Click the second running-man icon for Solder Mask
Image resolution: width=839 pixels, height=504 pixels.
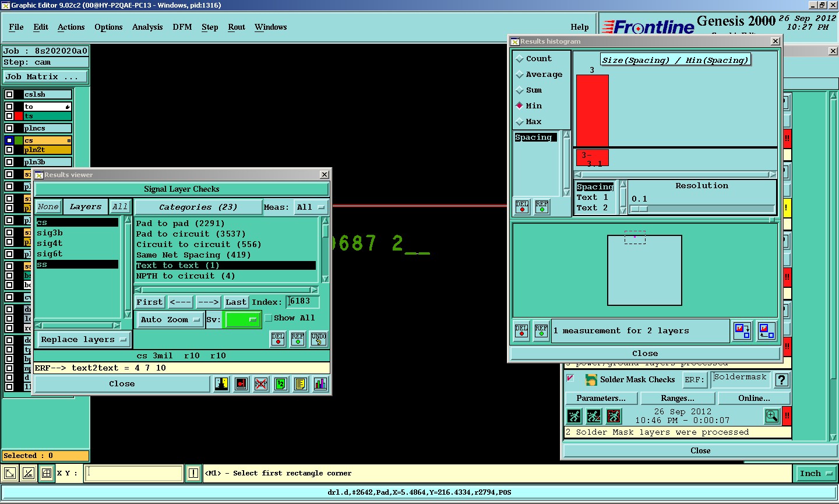point(594,416)
